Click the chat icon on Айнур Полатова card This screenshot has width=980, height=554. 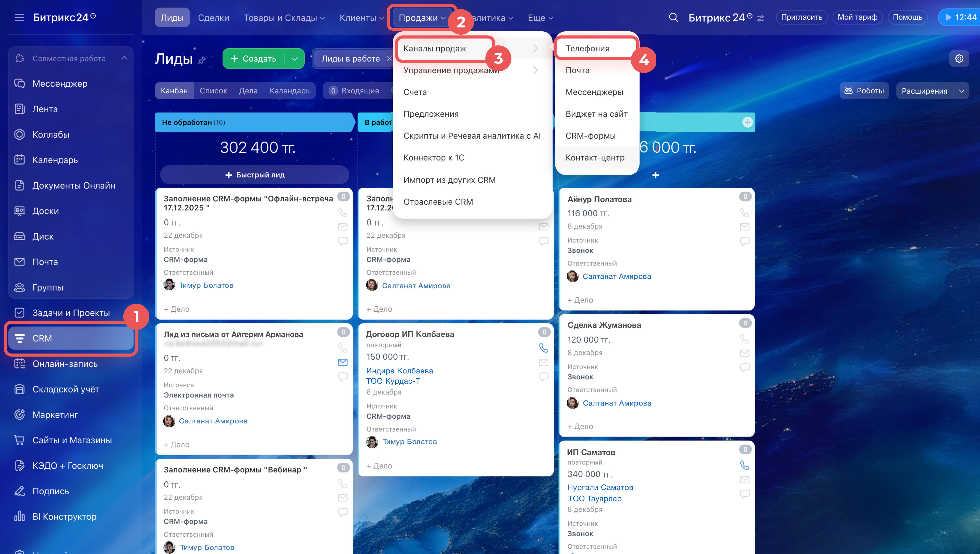744,241
